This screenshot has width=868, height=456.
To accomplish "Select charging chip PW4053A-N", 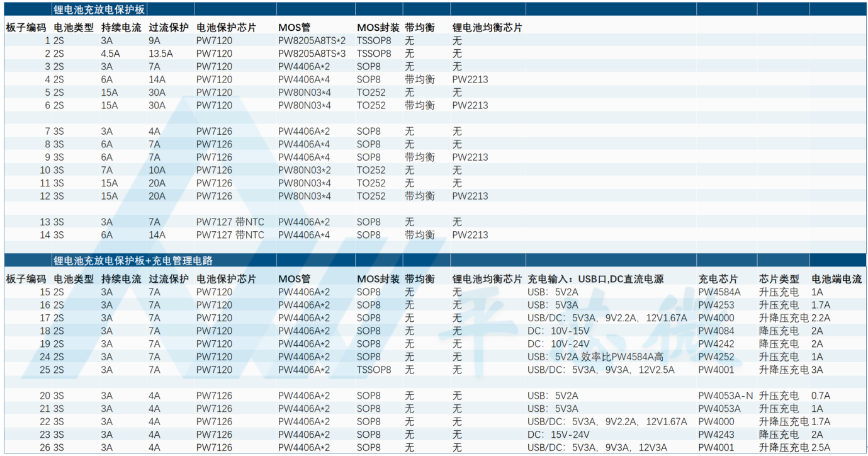I will pyautogui.click(x=726, y=396).
